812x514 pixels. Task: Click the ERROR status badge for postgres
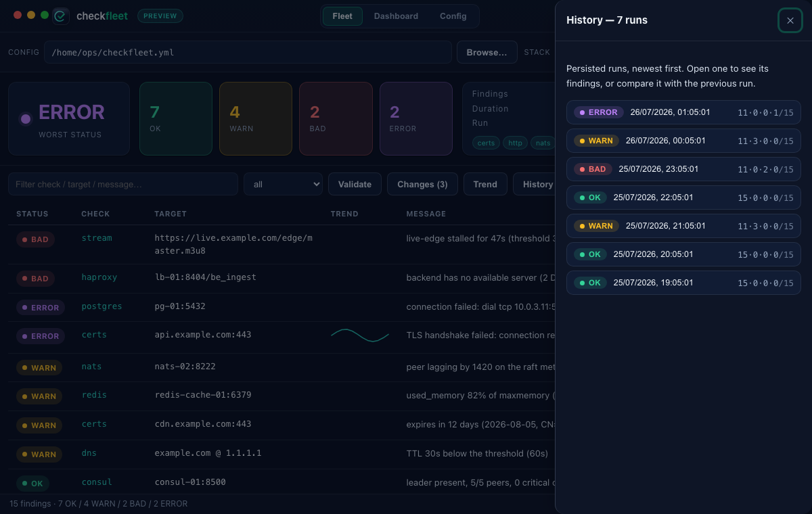click(x=41, y=308)
